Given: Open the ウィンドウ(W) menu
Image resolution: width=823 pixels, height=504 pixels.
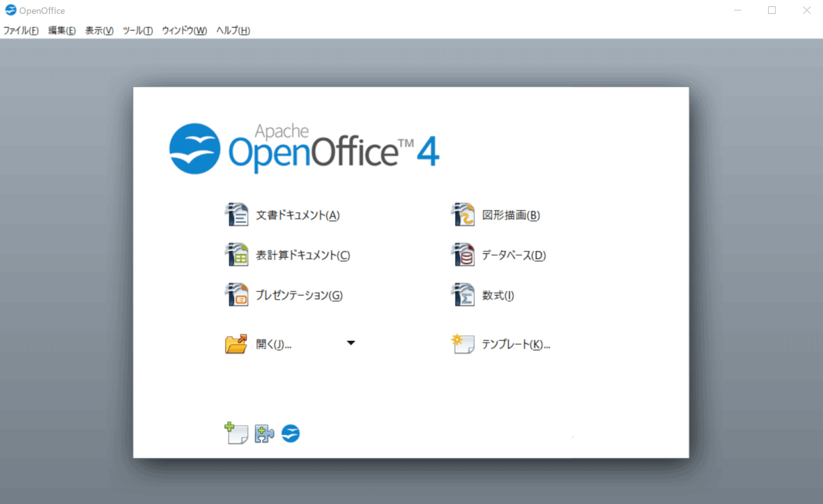Looking at the screenshot, I should click(x=184, y=30).
